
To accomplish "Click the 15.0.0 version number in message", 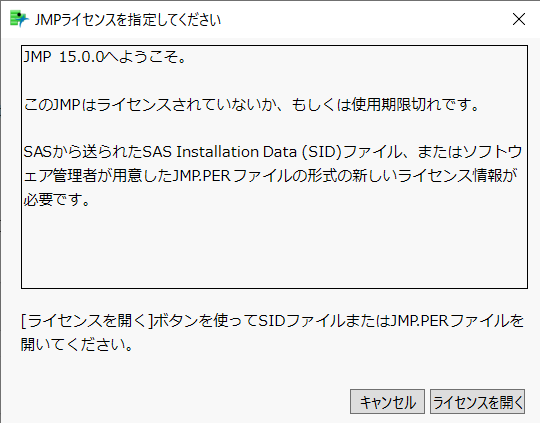I will pos(81,56).
